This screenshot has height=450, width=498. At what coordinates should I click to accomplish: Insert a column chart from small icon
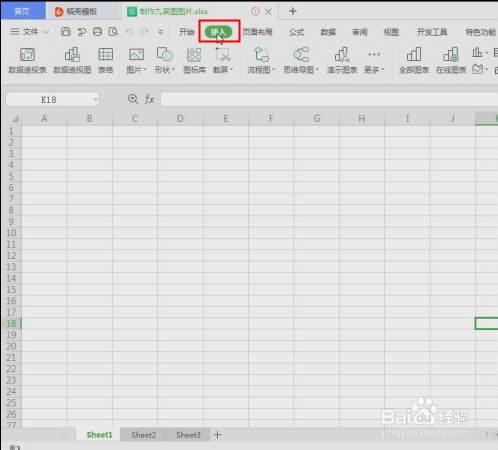click(x=477, y=52)
